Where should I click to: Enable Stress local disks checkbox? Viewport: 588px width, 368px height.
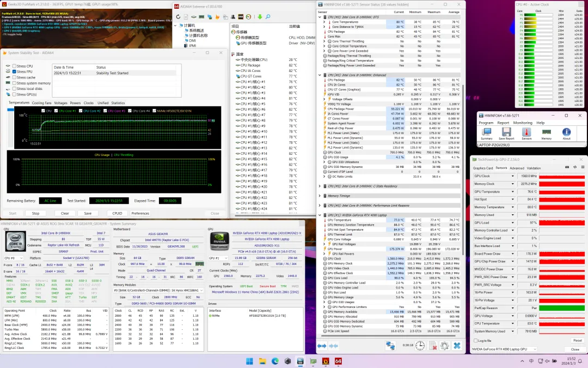[14, 89]
